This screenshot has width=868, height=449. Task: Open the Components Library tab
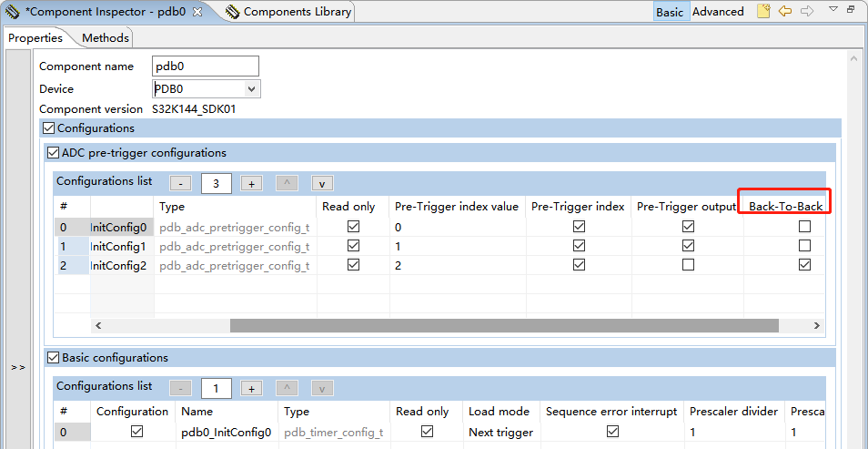click(289, 12)
